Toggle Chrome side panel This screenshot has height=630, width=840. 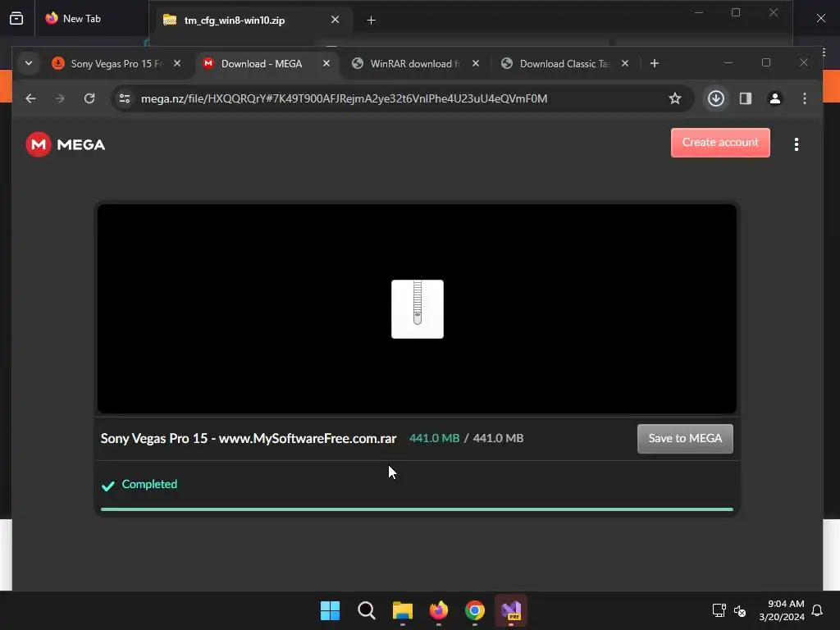point(745,98)
